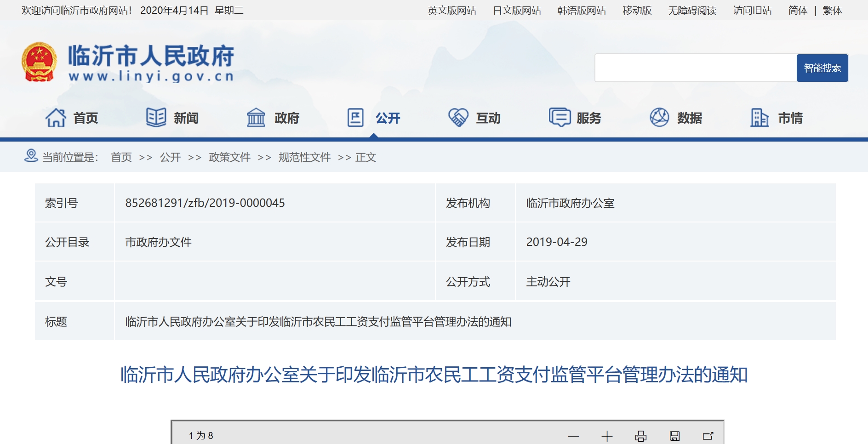Screen dimensions: 868x444
Task: Click the date text 2020年4月14日
Action: click(174, 11)
